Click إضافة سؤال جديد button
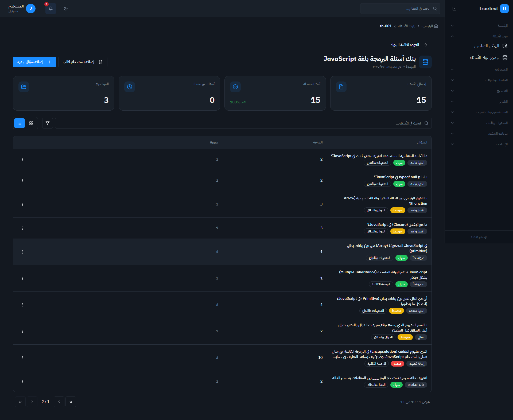513x420 pixels. [34, 62]
